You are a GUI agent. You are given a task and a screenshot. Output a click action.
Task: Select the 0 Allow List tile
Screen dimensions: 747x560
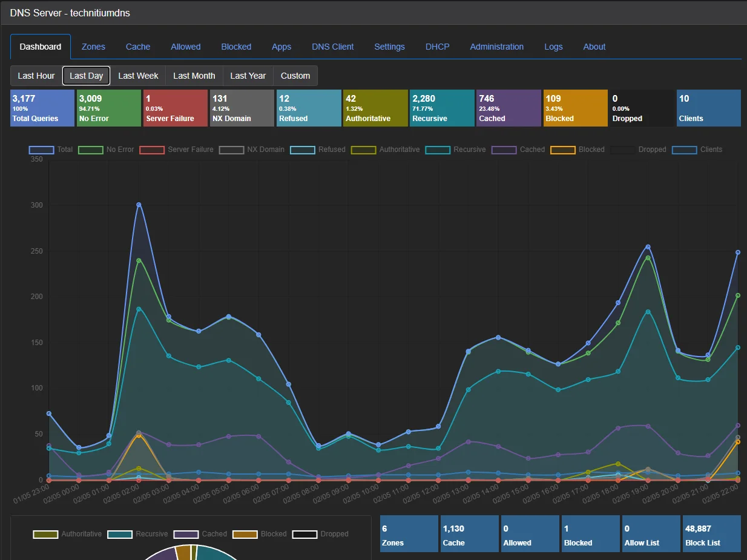tap(651, 534)
